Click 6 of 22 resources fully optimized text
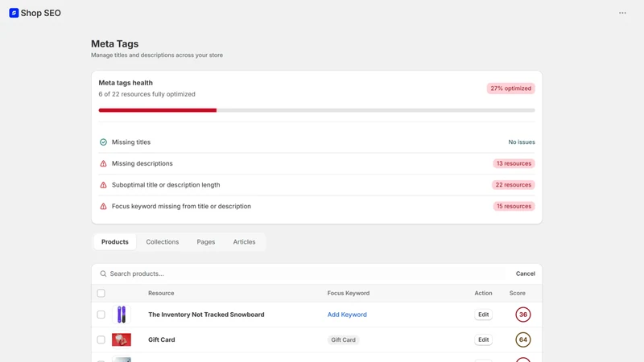This screenshot has width=644, height=362. tap(147, 94)
